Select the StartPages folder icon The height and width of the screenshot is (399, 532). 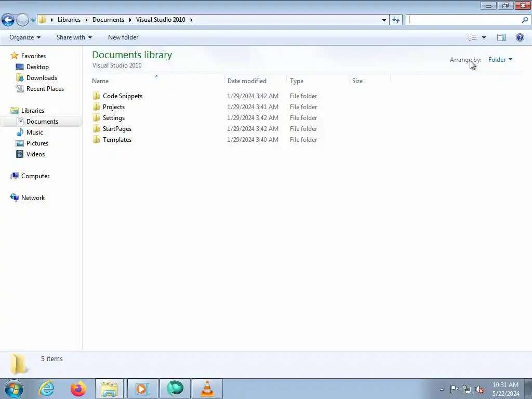tap(96, 128)
